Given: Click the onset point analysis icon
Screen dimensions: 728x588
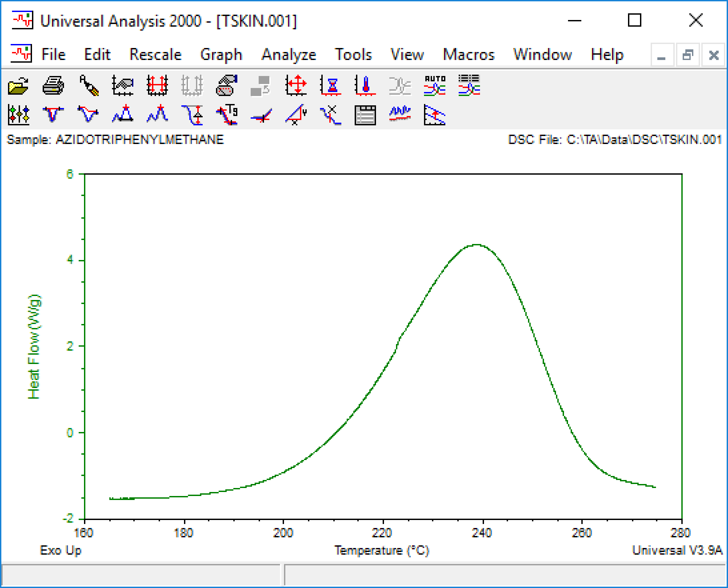Looking at the screenshot, I should [x=261, y=115].
